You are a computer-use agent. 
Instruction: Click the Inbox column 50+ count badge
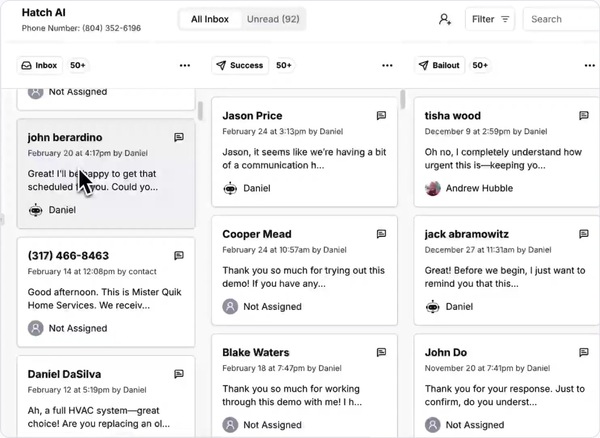pos(78,66)
